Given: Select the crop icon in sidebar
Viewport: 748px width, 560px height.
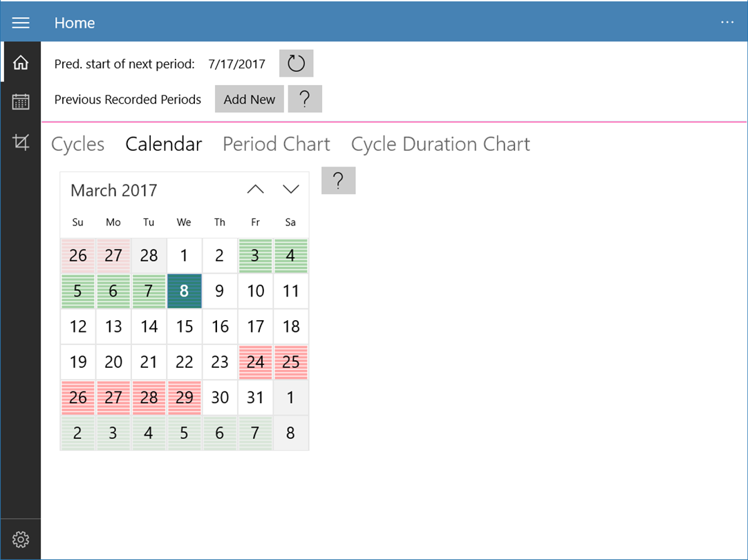Looking at the screenshot, I should (21, 142).
